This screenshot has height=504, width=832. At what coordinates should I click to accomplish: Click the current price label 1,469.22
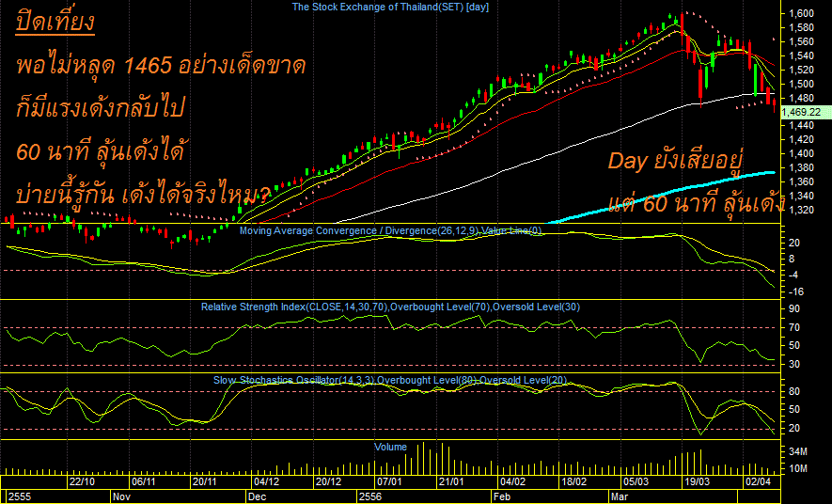point(804,112)
